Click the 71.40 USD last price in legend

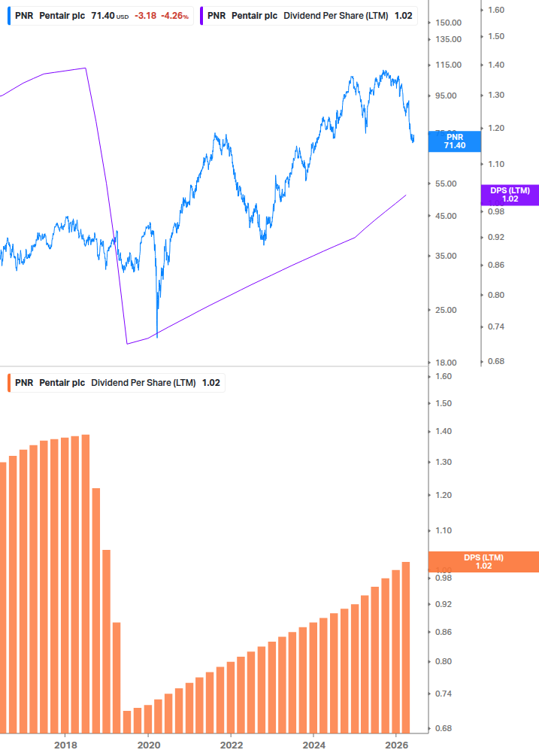coord(110,16)
